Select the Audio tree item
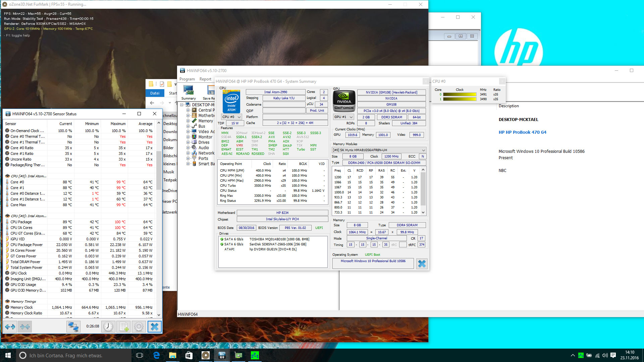Viewport: 644px width, 362px height. (204, 148)
